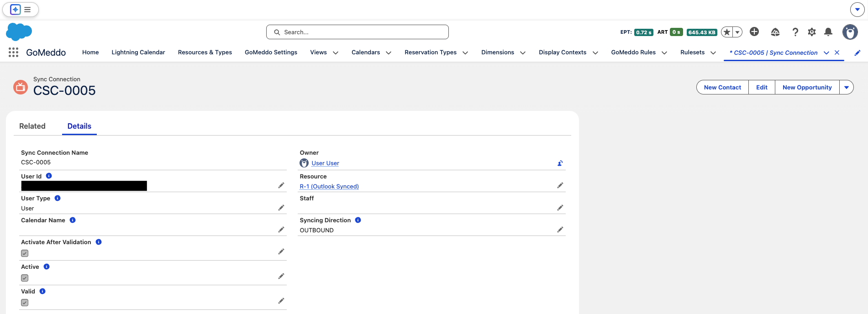Screen dimensions: 868x314
Task: Click the Salesforce cloud logo
Action: click(19, 32)
